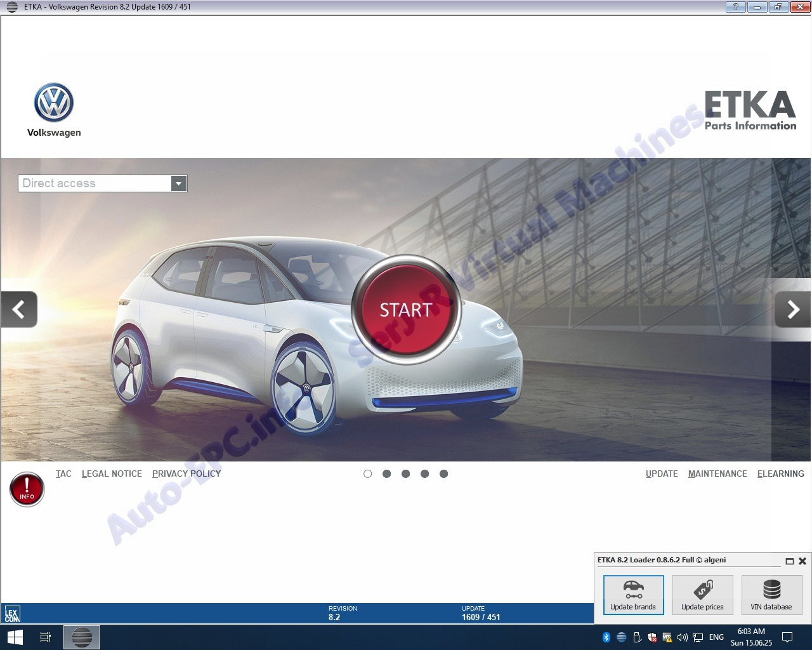Go to the next slide arrow
The height and width of the screenshot is (650, 812).
tap(792, 309)
